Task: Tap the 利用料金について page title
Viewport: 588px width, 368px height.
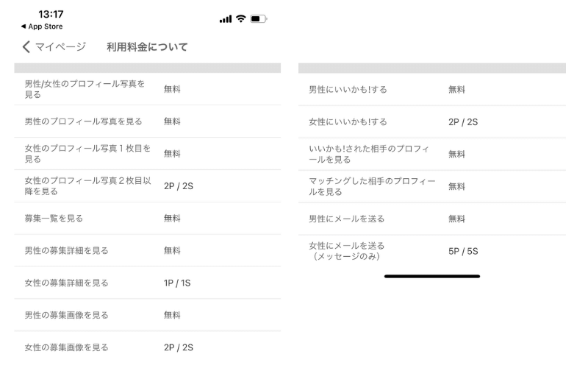Action: click(147, 47)
